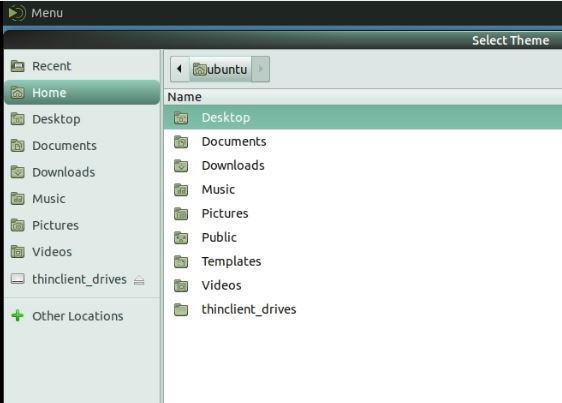Click the Desktop icon in sidebar
562x403 pixels.
18,119
